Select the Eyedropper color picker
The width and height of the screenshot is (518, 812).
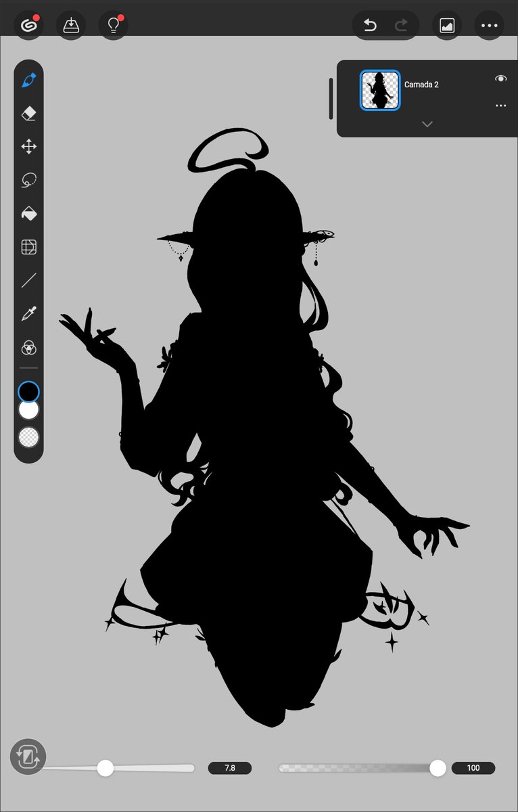[28, 313]
